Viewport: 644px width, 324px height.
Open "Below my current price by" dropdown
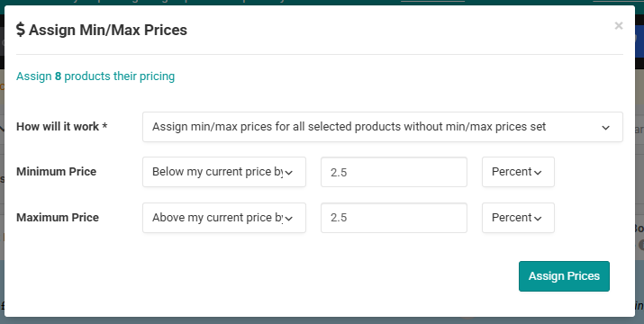(x=224, y=172)
